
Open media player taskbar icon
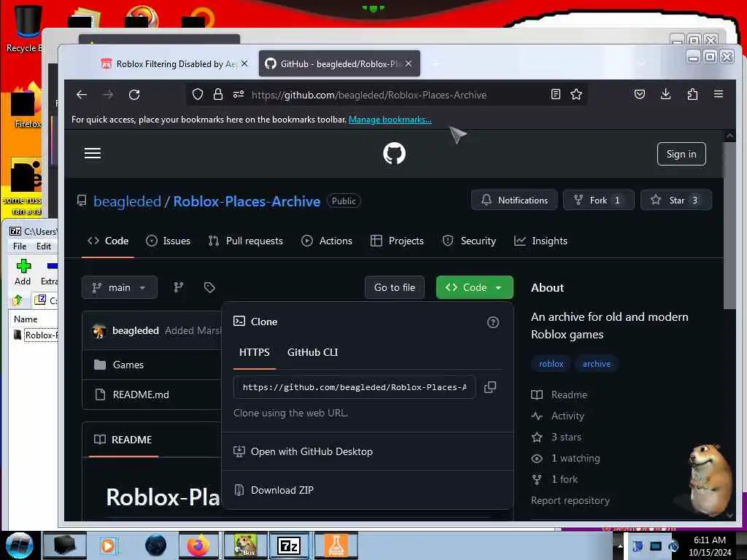tap(108, 545)
